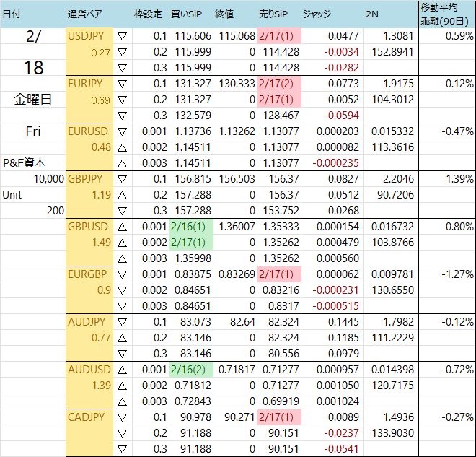The width and height of the screenshot is (476, 457).
Task: Click the down triangle in USDJPY 0.1 row
Action: 122,37
